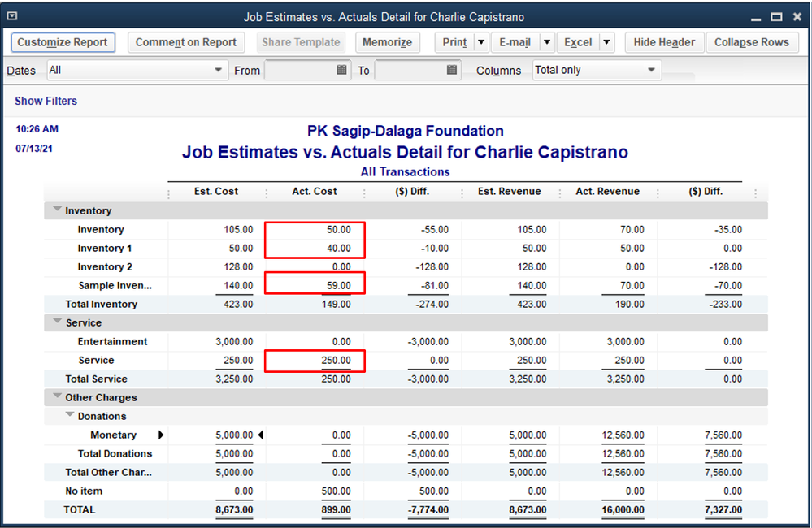Click the All Transactions subtitle
812x528 pixels.
point(406,172)
